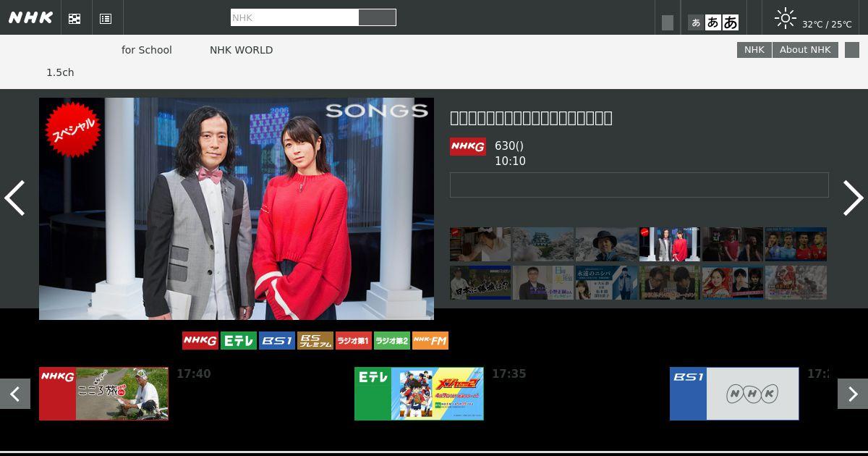This screenshot has height=456, width=868.
Task: Select the BS Premium channel logo filter
Action: [315, 340]
